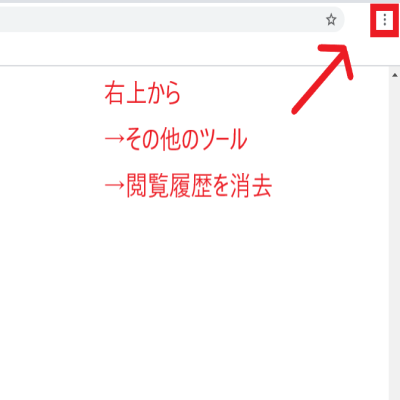Select the 閲覧履歴を消去 instruction text

[x=199, y=185]
